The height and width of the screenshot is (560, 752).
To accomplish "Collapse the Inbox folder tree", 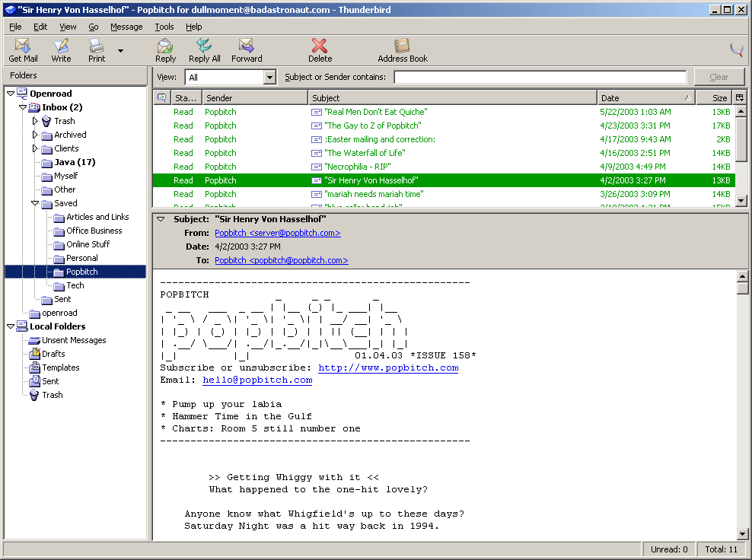I will (23, 107).
